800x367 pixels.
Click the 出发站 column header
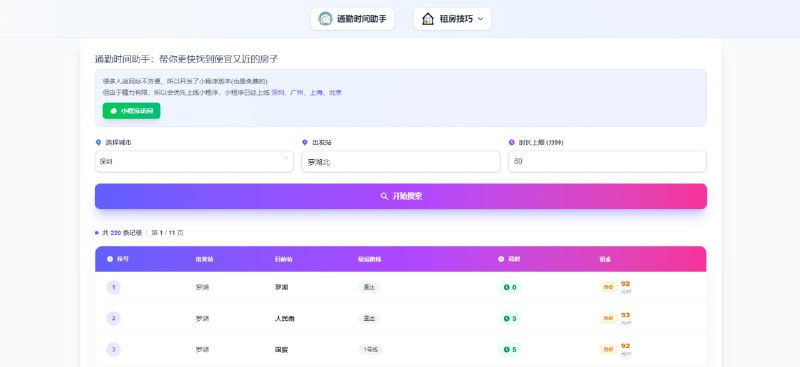[x=204, y=259]
